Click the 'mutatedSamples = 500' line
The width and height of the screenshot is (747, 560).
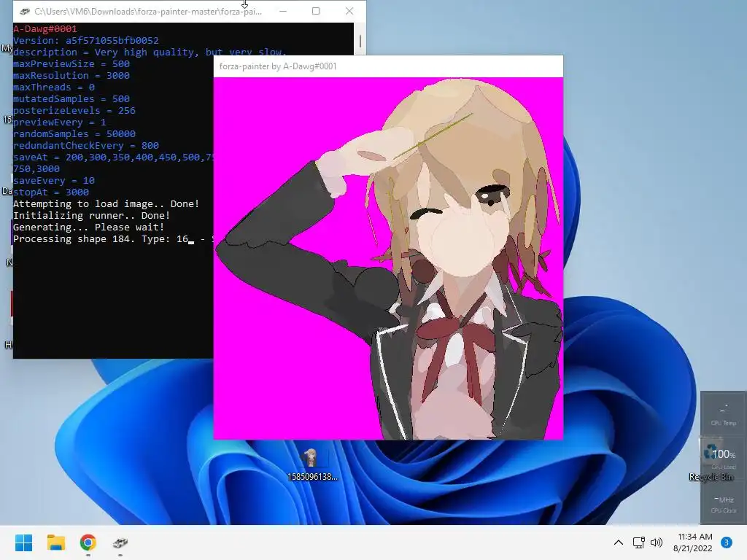click(71, 98)
